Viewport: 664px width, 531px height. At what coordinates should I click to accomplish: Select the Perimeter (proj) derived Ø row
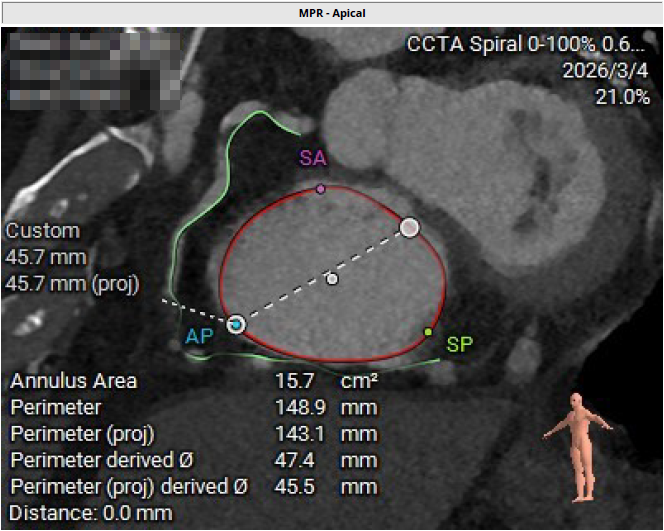128,487
